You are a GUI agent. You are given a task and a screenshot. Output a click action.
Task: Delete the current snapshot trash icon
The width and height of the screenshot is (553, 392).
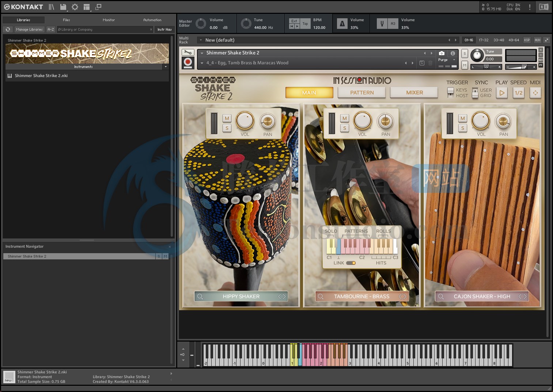[x=430, y=63]
